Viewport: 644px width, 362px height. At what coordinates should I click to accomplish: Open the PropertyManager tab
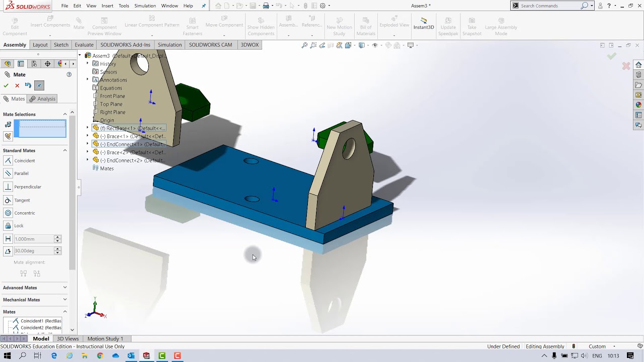(21, 64)
